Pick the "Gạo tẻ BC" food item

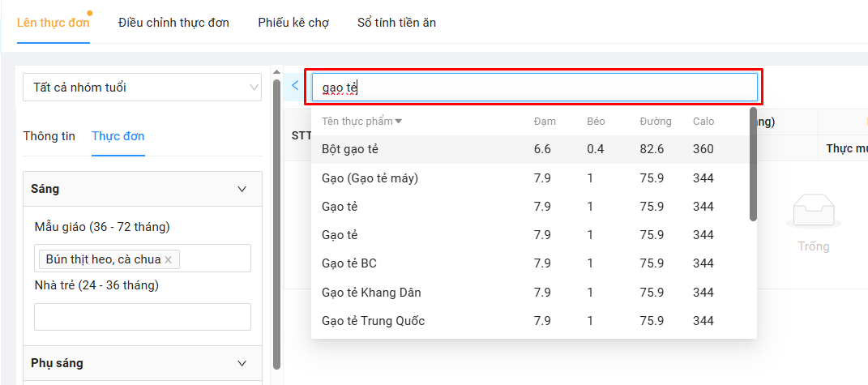pyautogui.click(x=349, y=263)
